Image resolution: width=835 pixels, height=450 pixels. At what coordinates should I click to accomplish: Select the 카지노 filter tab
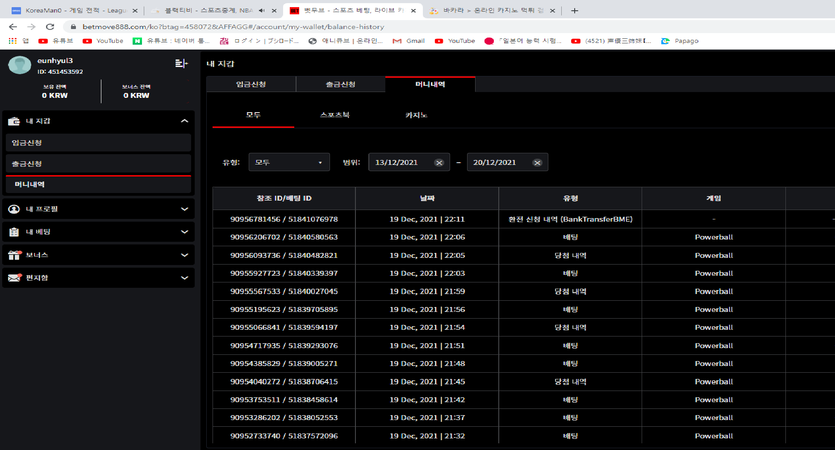[x=416, y=115]
